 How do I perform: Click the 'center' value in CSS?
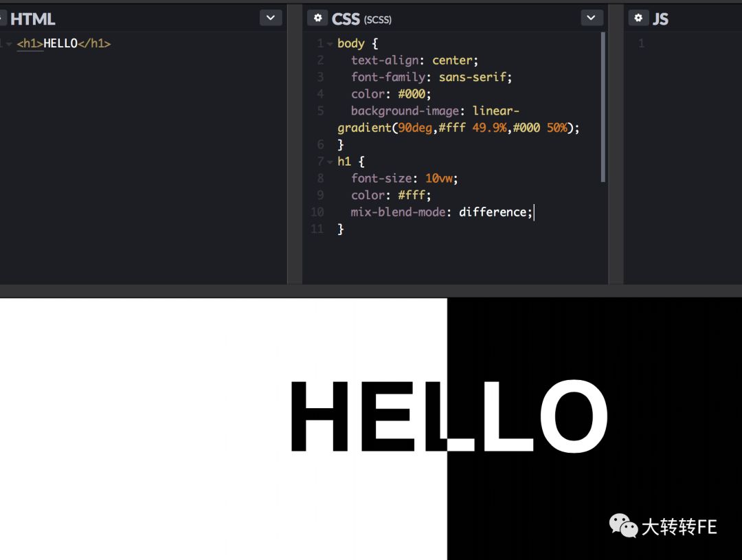click(x=452, y=60)
